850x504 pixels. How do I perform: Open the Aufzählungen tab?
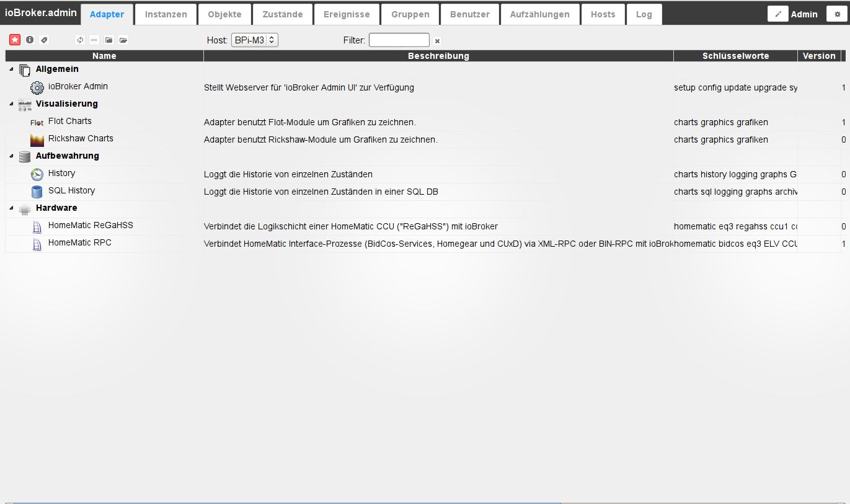[x=540, y=14]
